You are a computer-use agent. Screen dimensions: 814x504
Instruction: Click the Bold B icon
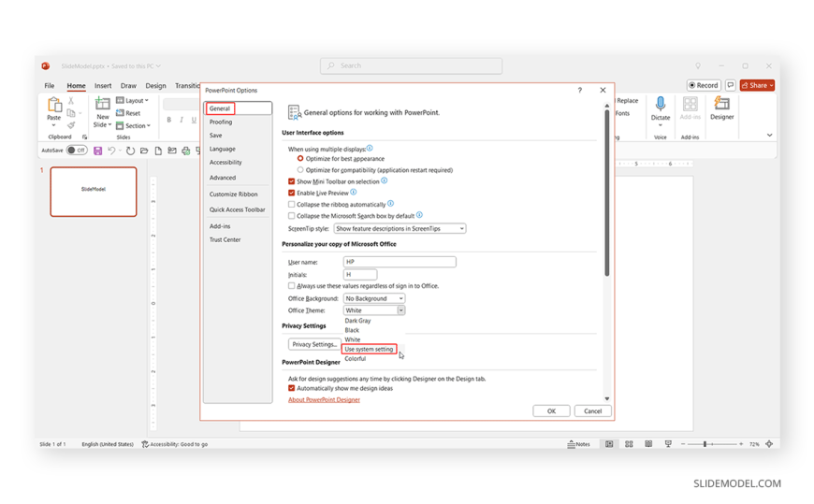point(168,120)
